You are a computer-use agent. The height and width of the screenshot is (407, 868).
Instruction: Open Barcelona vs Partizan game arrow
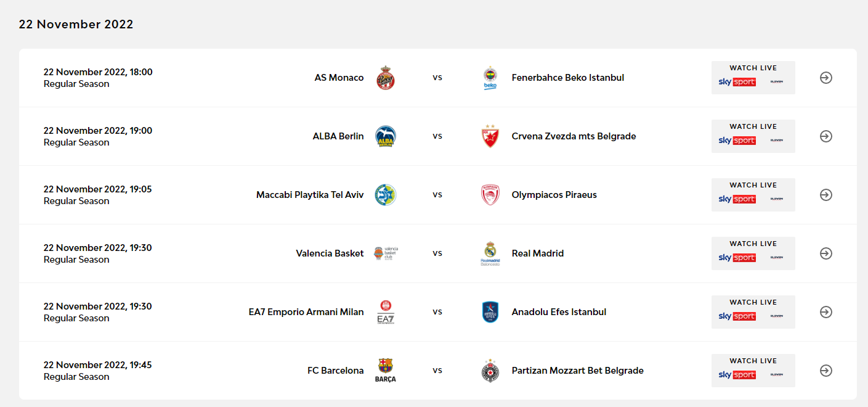pos(826,371)
